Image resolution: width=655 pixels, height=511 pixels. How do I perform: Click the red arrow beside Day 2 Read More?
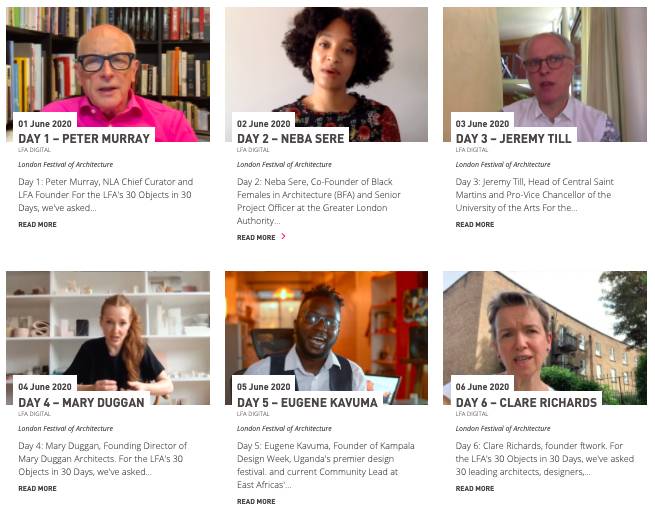pos(284,237)
